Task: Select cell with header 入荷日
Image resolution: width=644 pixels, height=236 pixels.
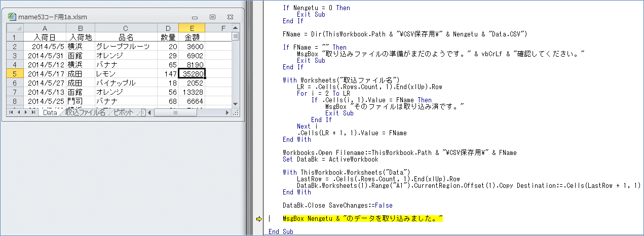Action: pyautogui.click(x=45, y=37)
